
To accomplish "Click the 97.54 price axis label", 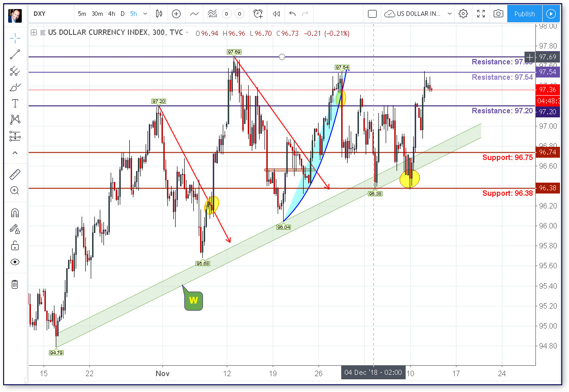I will 547,72.
